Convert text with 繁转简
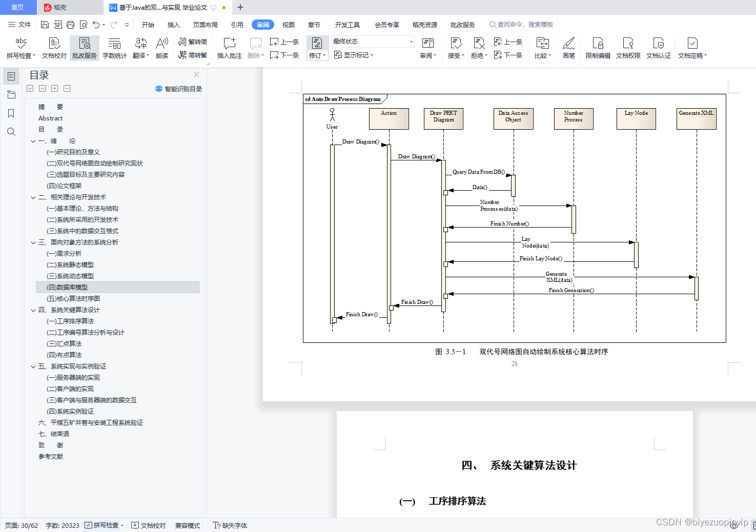Viewport: 756px width, 532px height. [193, 42]
